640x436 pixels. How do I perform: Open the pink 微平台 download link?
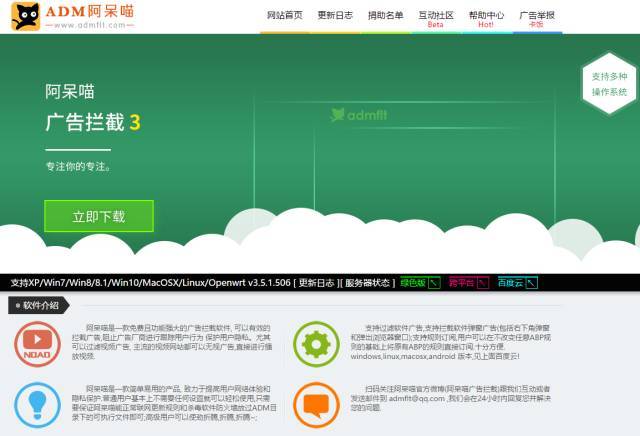(462, 283)
